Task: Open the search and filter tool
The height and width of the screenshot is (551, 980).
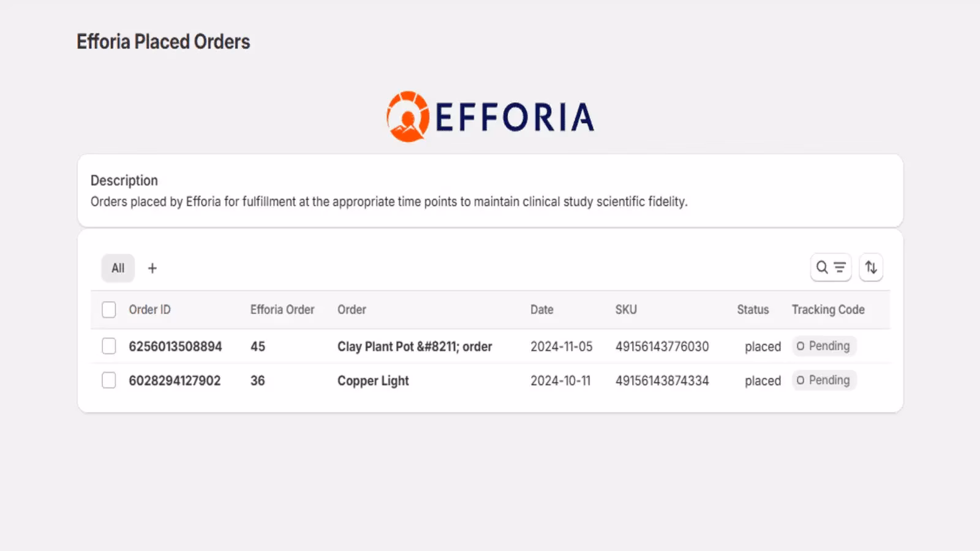Action: click(831, 268)
